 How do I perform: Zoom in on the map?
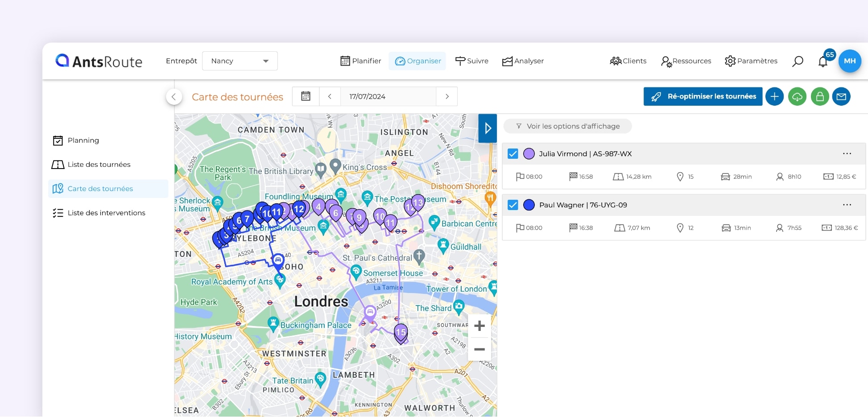(479, 326)
